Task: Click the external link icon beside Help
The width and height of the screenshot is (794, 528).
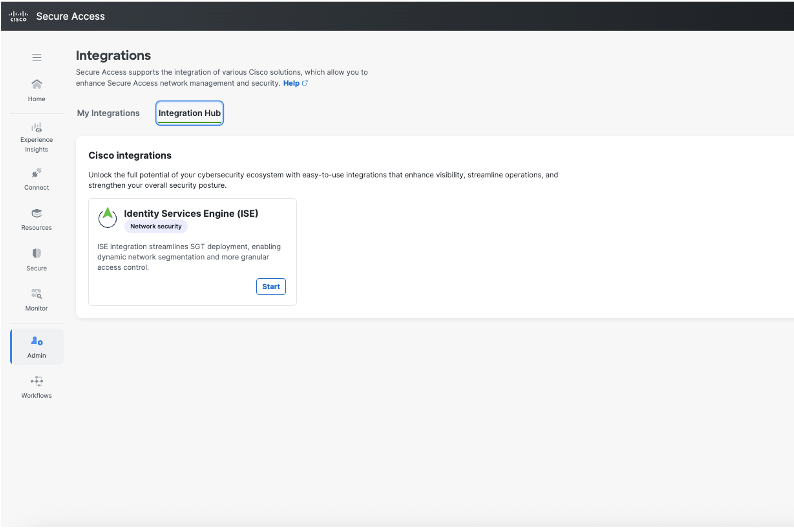Action: (305, 83)
